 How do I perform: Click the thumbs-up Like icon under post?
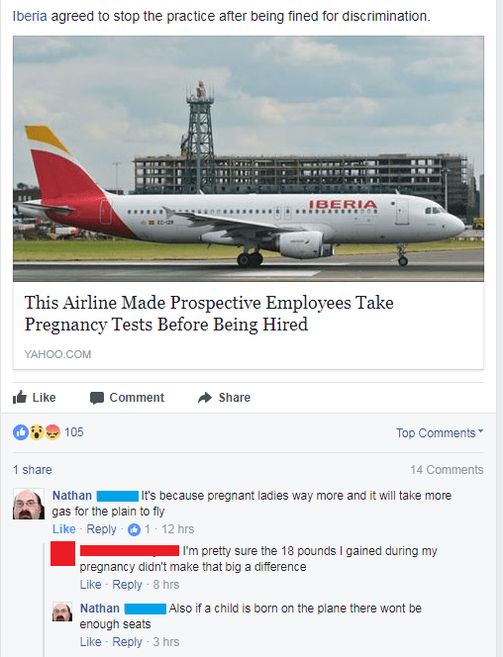click(20, 397)
